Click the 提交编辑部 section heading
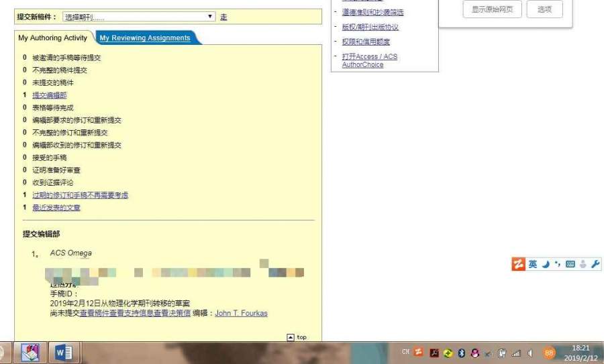The width and height of the screenshot is (604, 364). point(41,234)
